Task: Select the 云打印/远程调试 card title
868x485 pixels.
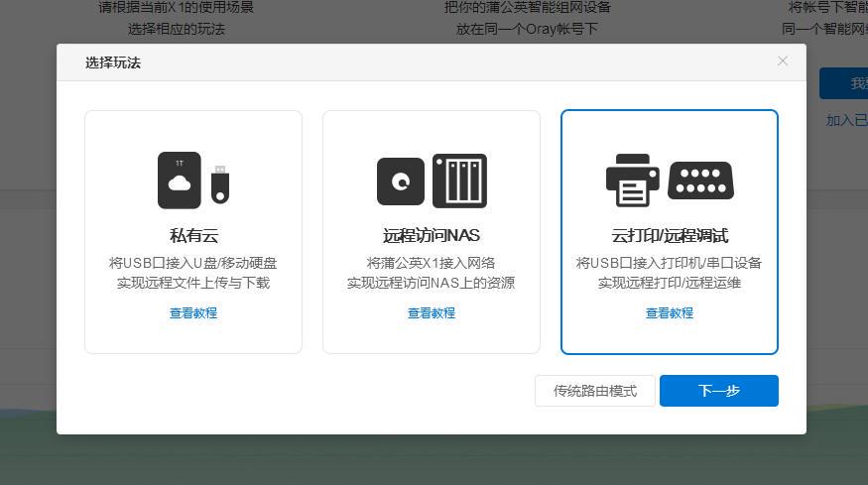Action: click(x=670, y=236)
